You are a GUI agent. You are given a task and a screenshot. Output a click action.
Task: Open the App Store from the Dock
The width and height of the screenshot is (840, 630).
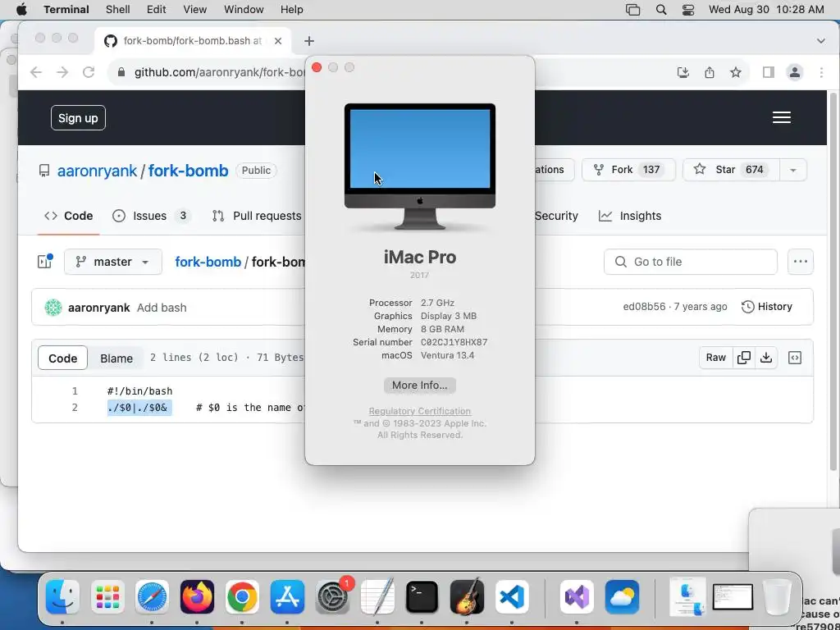tap(287, 597)
